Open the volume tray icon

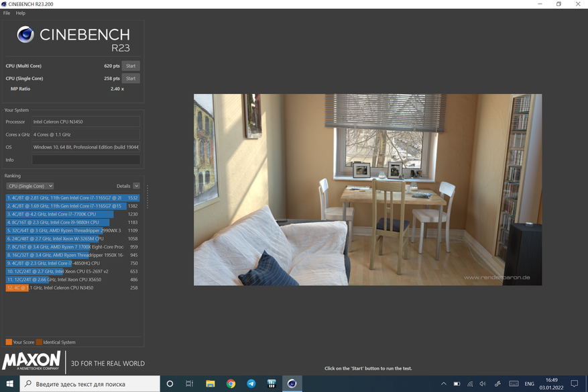tap(483, 384)
